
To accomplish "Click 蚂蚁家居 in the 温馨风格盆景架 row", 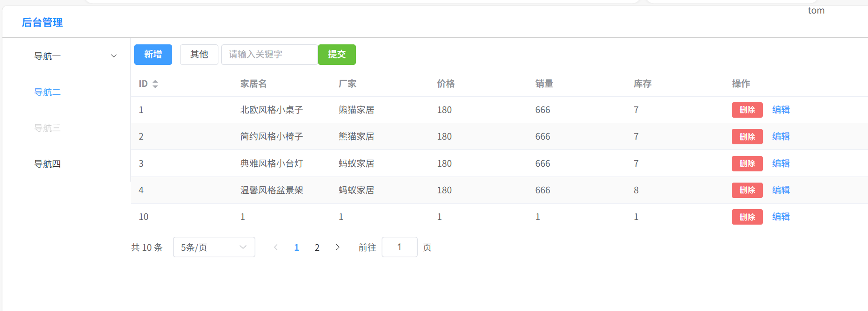I will click(x=356, y=191).
